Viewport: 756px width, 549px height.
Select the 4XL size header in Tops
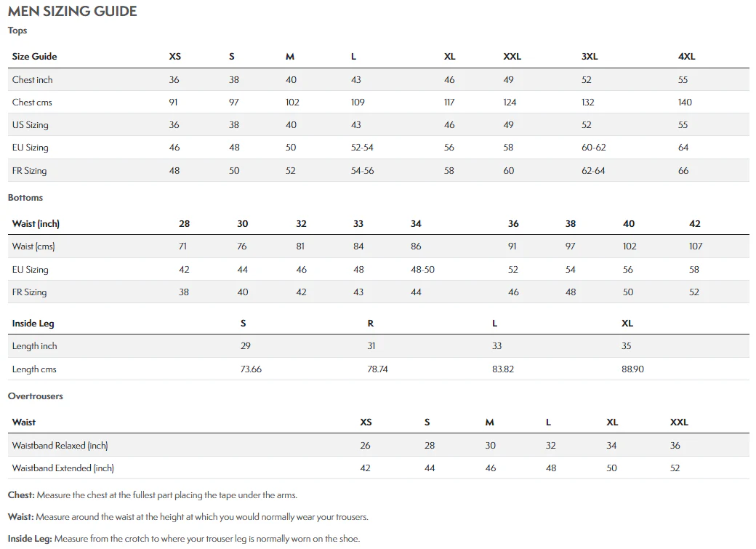click(686, 57)
